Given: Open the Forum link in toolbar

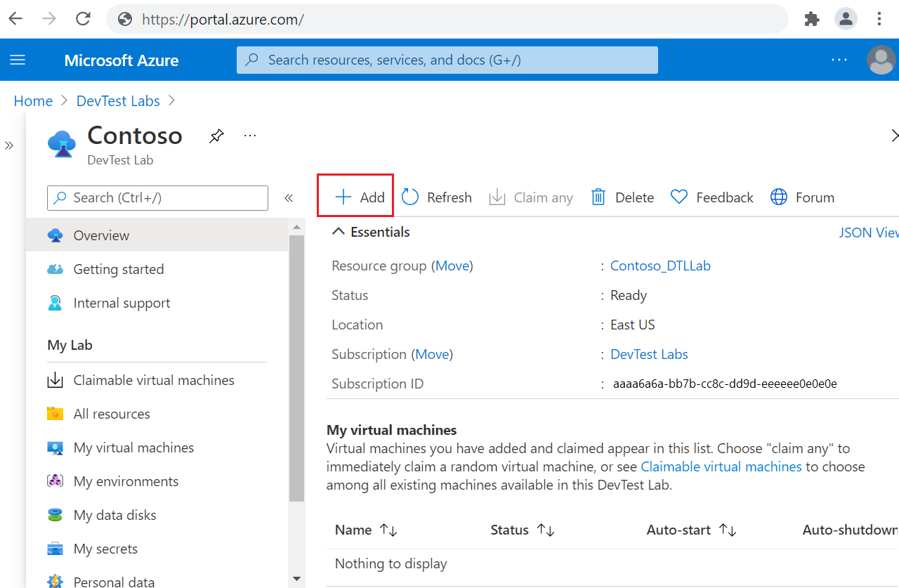Looking at the screenshot, I should [802, 197].
